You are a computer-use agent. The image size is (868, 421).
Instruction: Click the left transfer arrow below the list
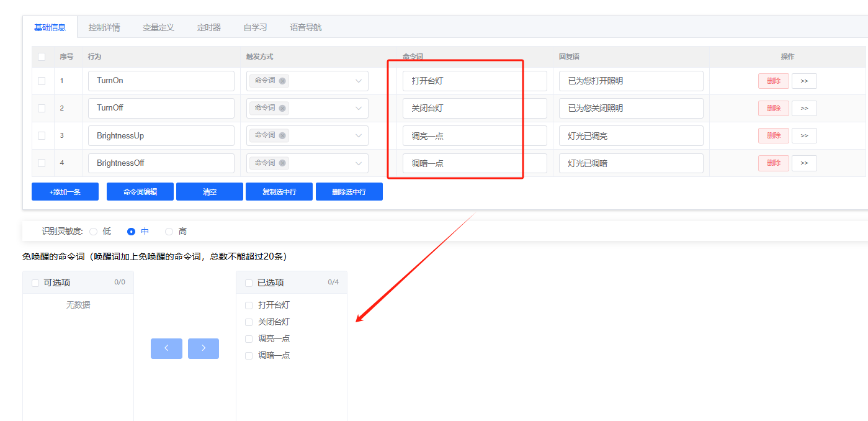pos(166,348)
